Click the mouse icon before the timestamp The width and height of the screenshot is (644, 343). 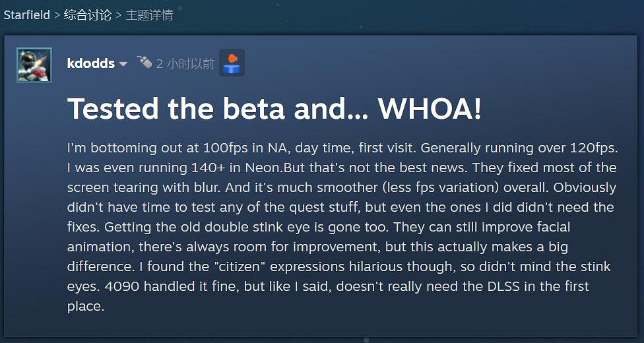[145, 62]
